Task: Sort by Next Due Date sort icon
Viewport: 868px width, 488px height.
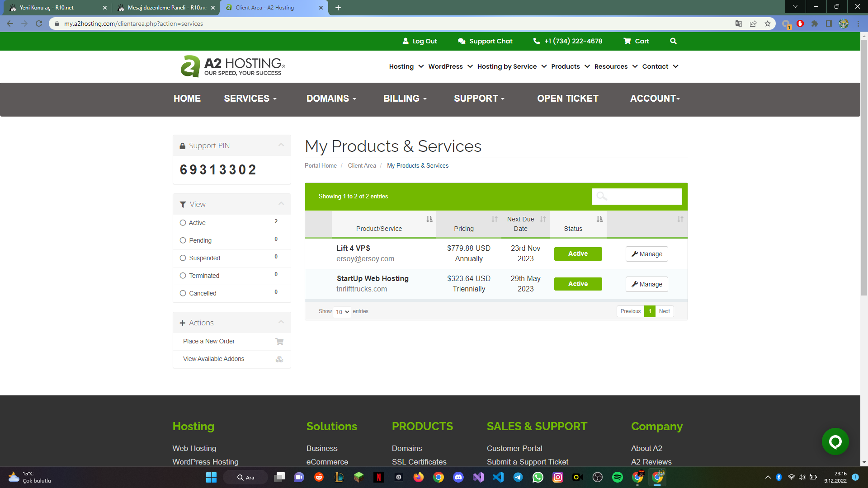Action: 543,219
